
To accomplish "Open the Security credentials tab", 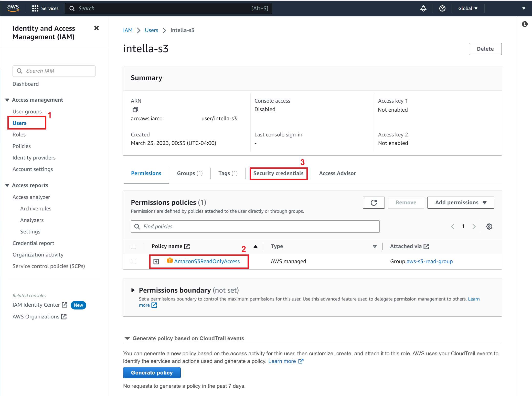I will [x=278, y=173].
